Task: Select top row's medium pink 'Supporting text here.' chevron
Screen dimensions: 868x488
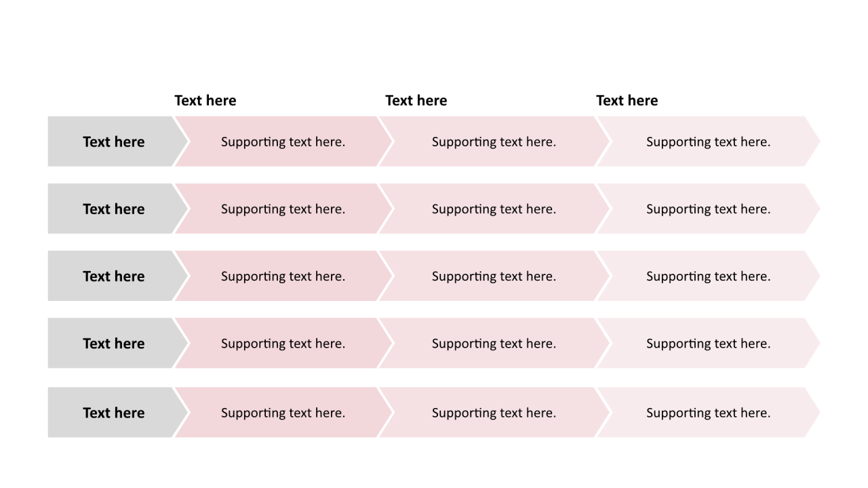Action: [x=494, y=142]
